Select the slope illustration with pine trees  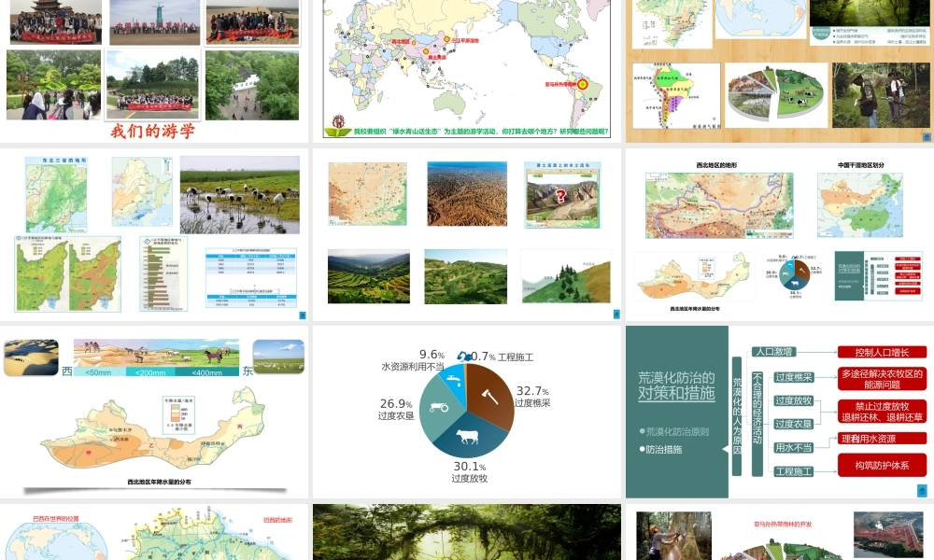click(x=566, y=276)
